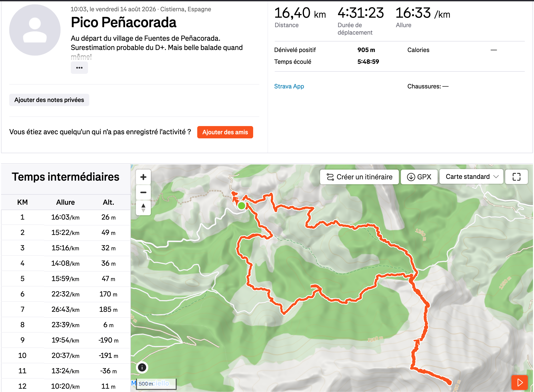Open the Strava App link

(289, 86)
